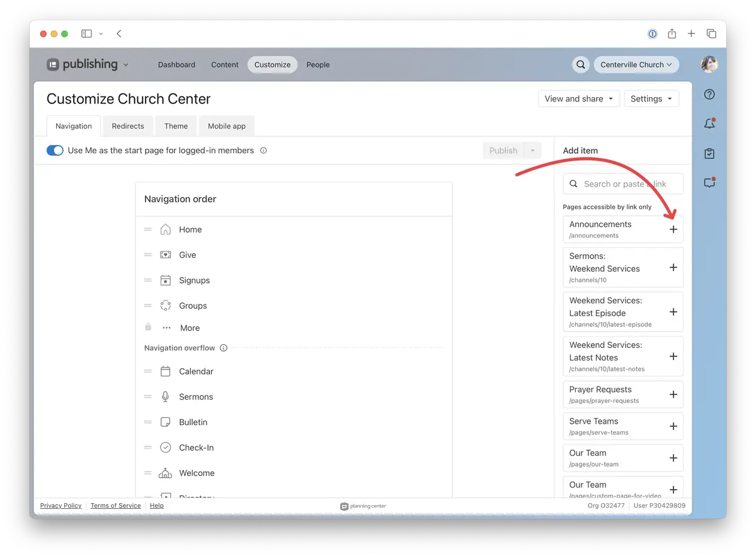Click the Calendar navigation icon

click(x=166, y=371)
